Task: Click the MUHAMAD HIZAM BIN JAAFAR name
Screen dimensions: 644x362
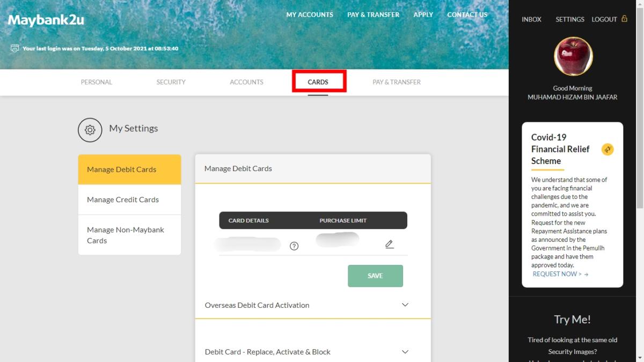Action: (x=573, y=97)
